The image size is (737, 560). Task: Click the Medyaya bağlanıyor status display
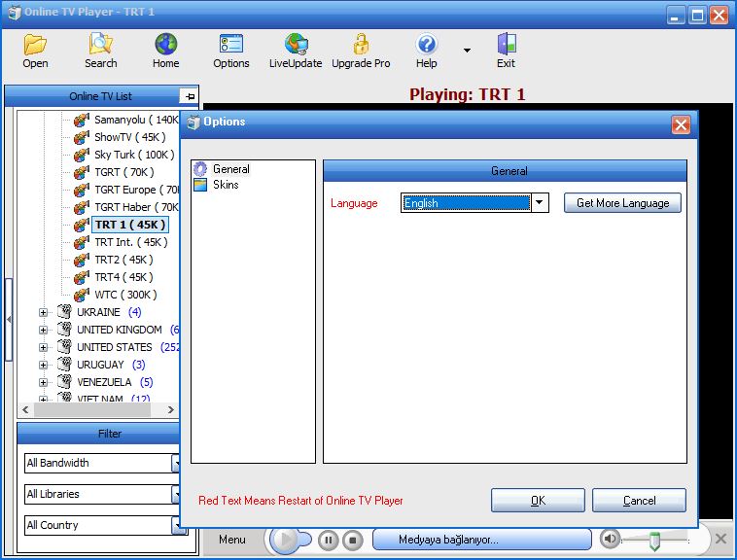click(482, 540)
